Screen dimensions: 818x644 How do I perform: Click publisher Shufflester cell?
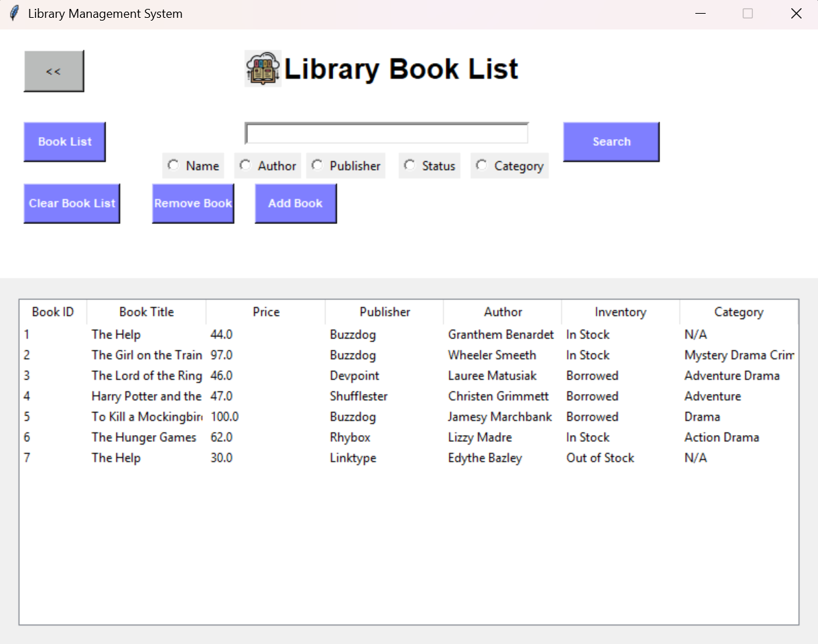coord(359,397)
